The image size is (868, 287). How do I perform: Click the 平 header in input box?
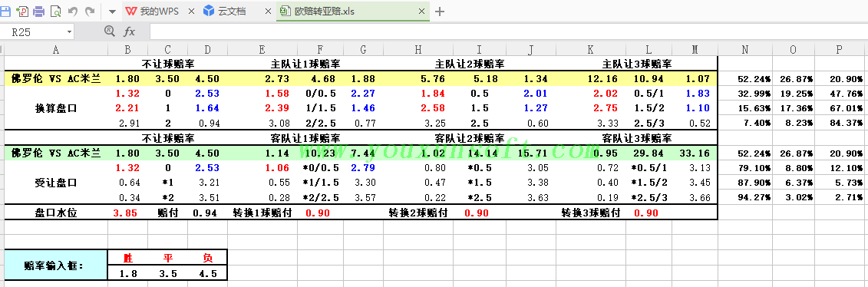pyautogui.click(x=168, y=258)
